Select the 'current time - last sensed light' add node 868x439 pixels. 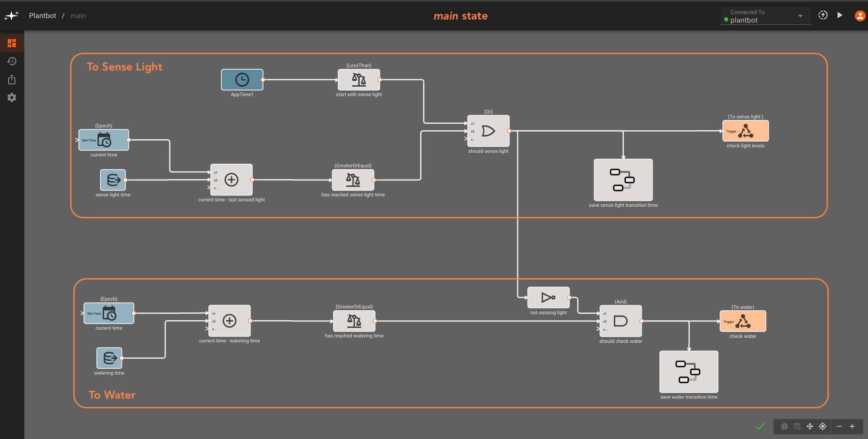click(x=231, y=180)
